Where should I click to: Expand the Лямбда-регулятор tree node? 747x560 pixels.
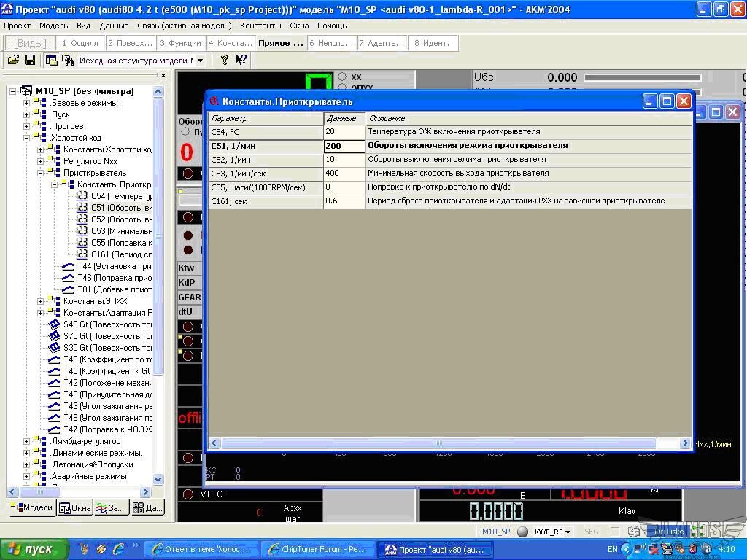click(x=27, y=441)
